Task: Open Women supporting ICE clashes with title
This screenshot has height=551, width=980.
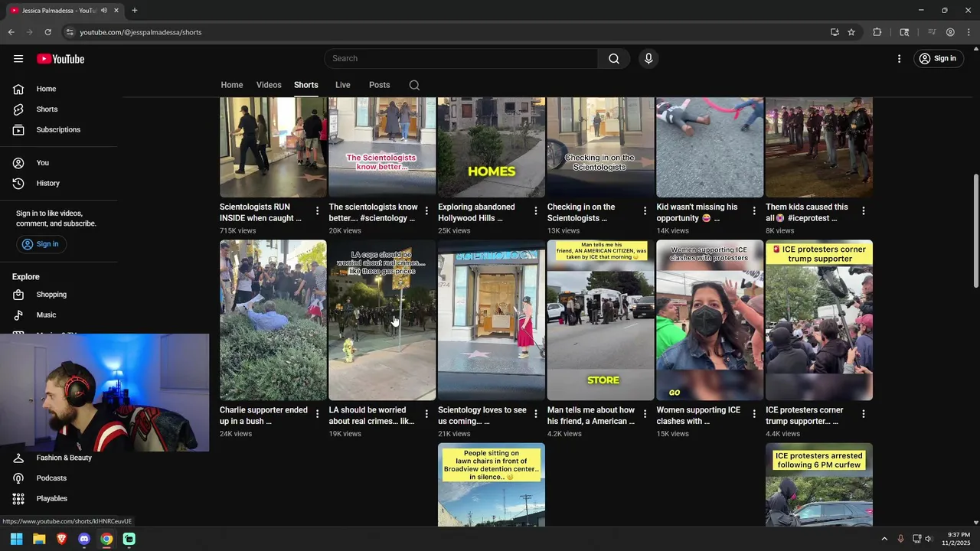Action: click(x=698, y=416)
